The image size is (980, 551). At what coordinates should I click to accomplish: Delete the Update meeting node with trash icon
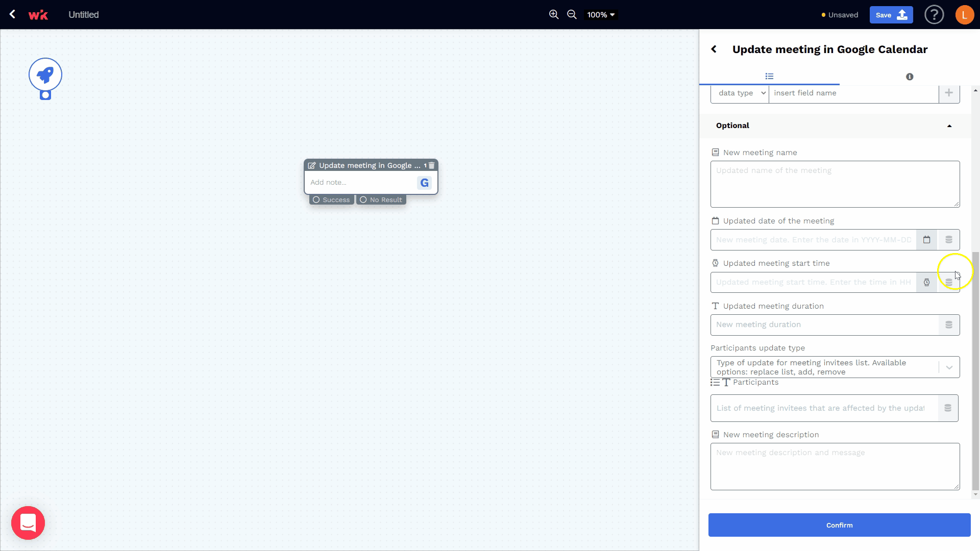click(x=432, y=165)
